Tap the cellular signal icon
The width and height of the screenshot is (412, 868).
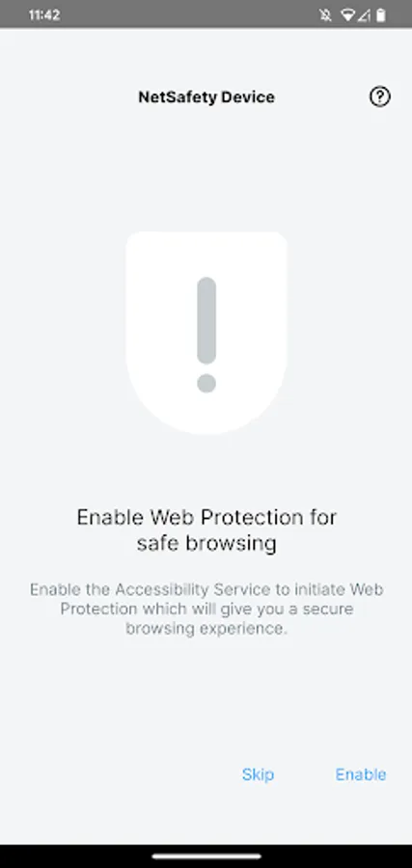[363, 14]
